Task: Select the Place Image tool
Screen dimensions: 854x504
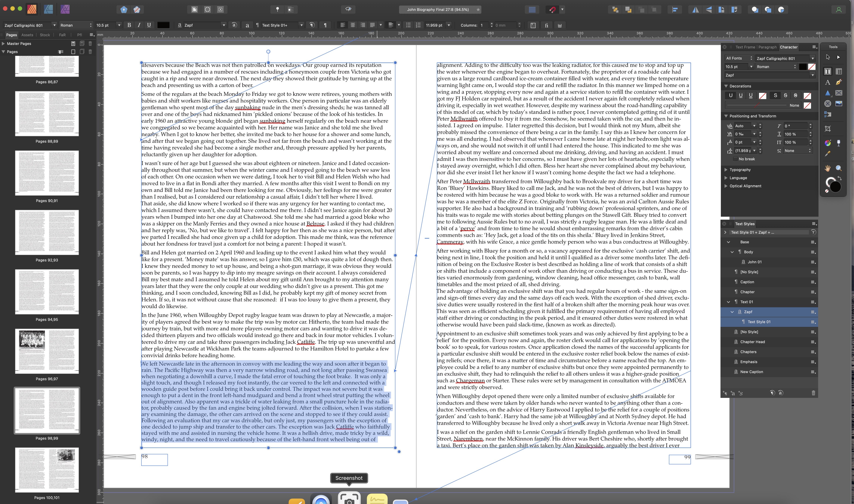Action: pyautogui.click(x=839, y=104)
